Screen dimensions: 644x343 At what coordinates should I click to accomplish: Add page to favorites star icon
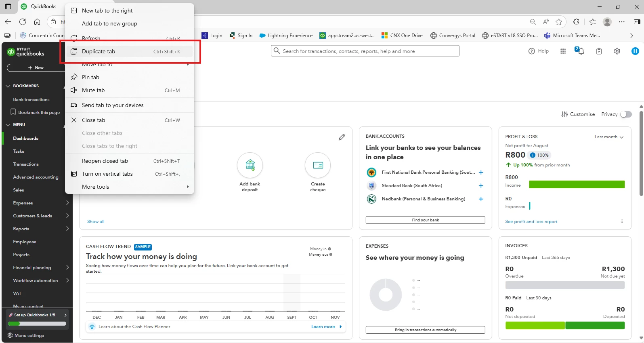559,22
